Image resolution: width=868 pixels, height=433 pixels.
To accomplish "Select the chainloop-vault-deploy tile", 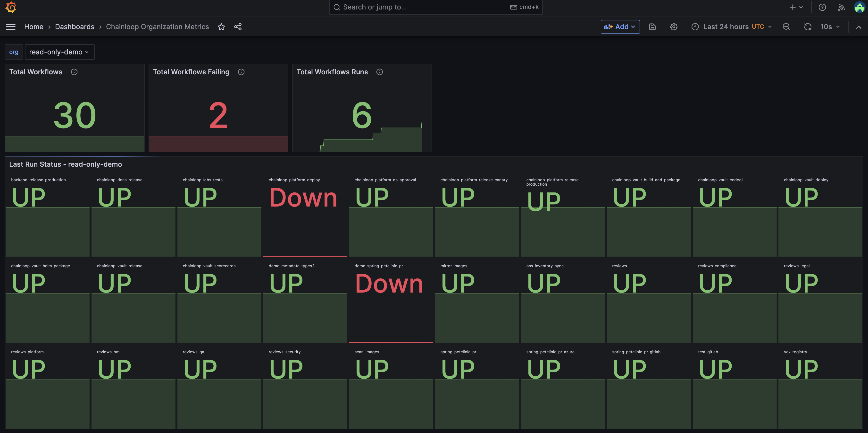I will coord(820,216).
